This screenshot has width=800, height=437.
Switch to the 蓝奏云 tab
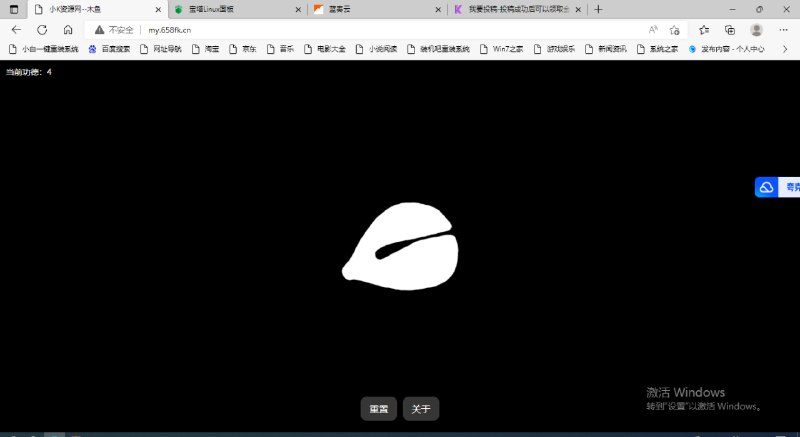point(370,9)
